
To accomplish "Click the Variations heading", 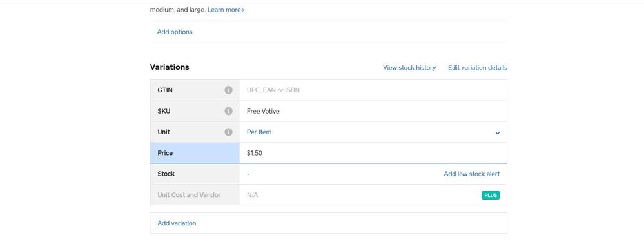I will point(170,67).
